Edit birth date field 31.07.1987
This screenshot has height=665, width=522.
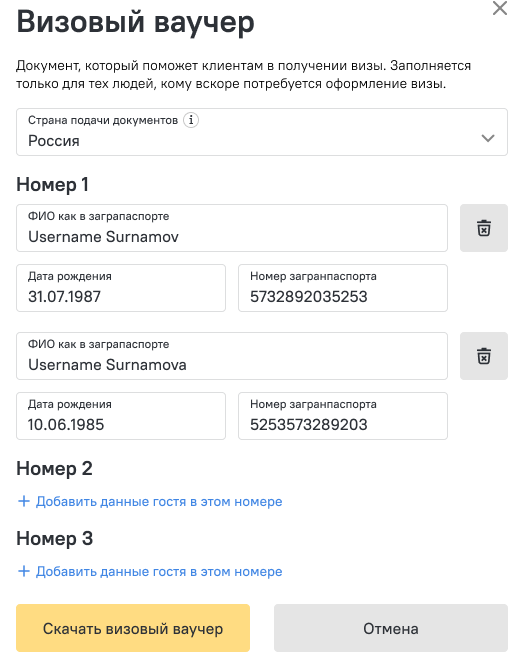(x=121, y=288)
